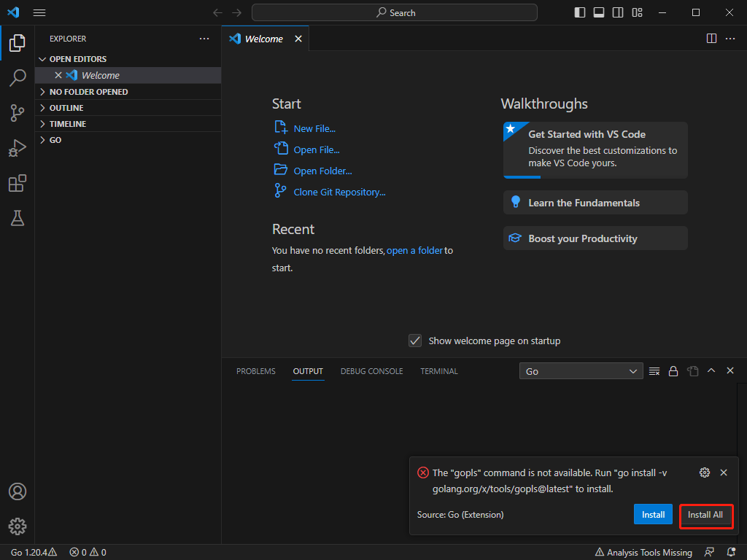Click the Open File link
The height and width of the screenshot is (560, 747).
pyautogui.click(x=317, y=149)
